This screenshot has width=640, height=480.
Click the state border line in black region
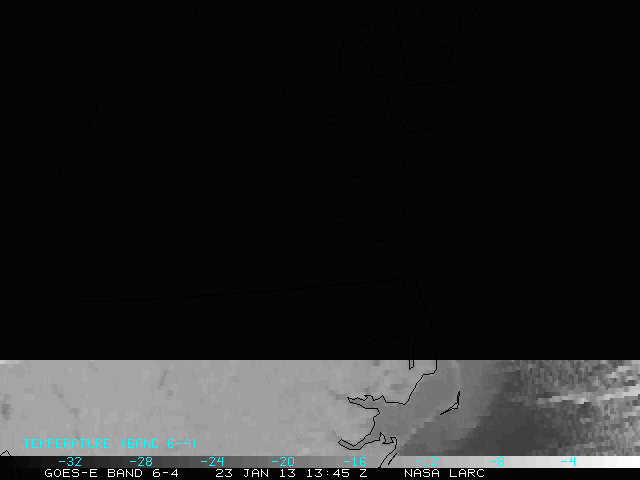(x=200, y=290)
